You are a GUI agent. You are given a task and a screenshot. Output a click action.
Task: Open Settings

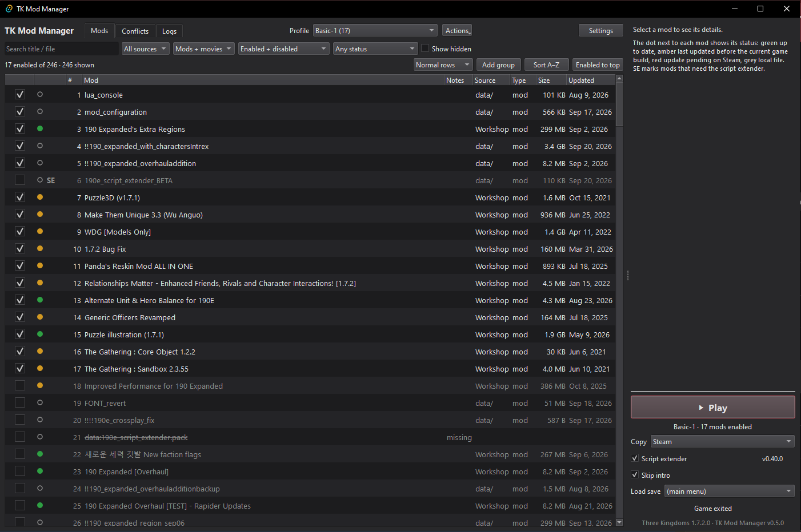click(x=601, y=30)
